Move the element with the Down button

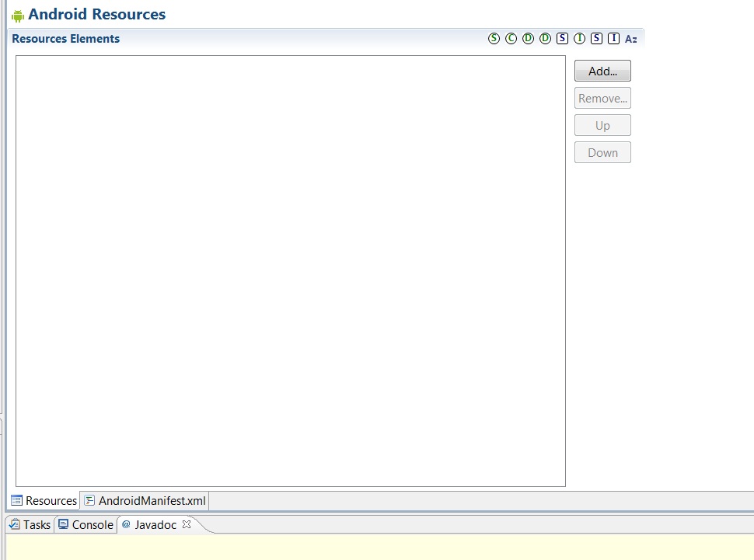click(x=602, y=152)
